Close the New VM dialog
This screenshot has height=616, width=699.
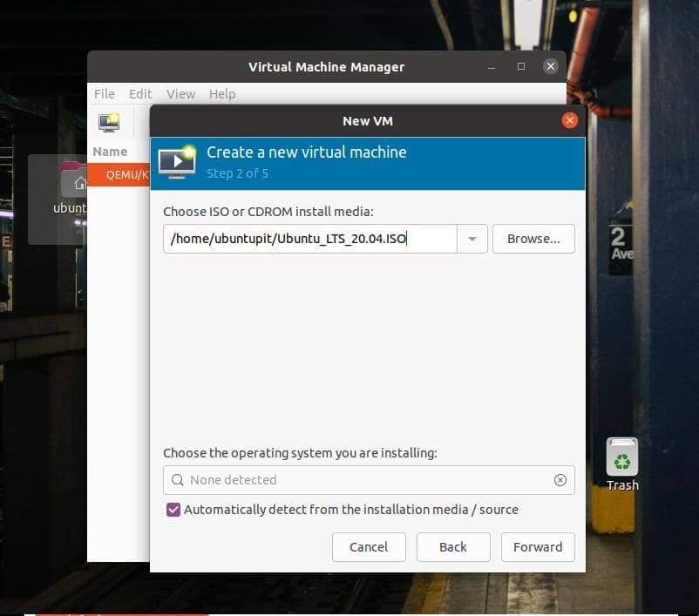coord(570,120)
